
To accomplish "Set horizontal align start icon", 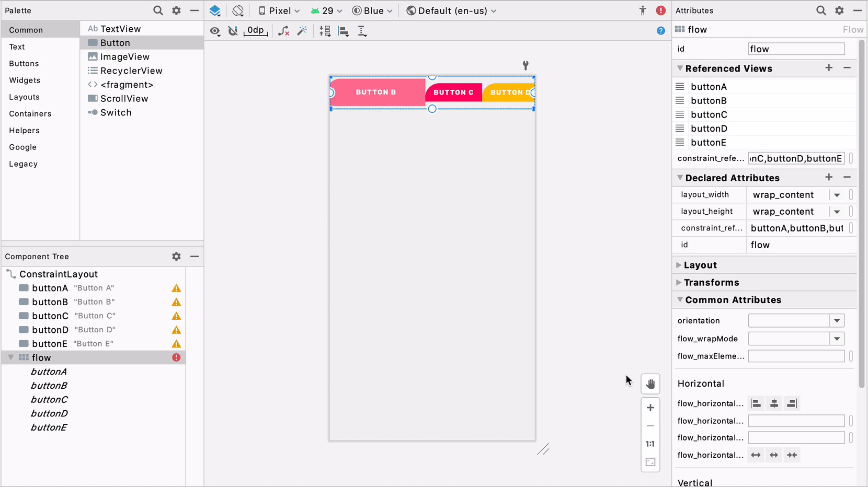I will (x=756, y=403).
